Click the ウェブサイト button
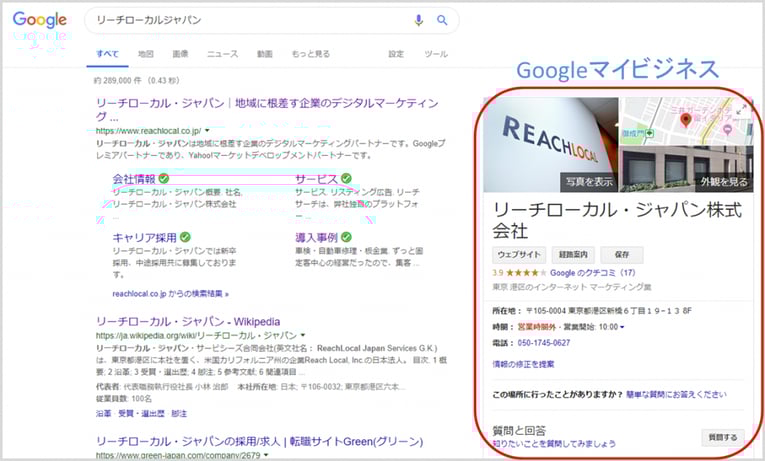 (519, 255)
